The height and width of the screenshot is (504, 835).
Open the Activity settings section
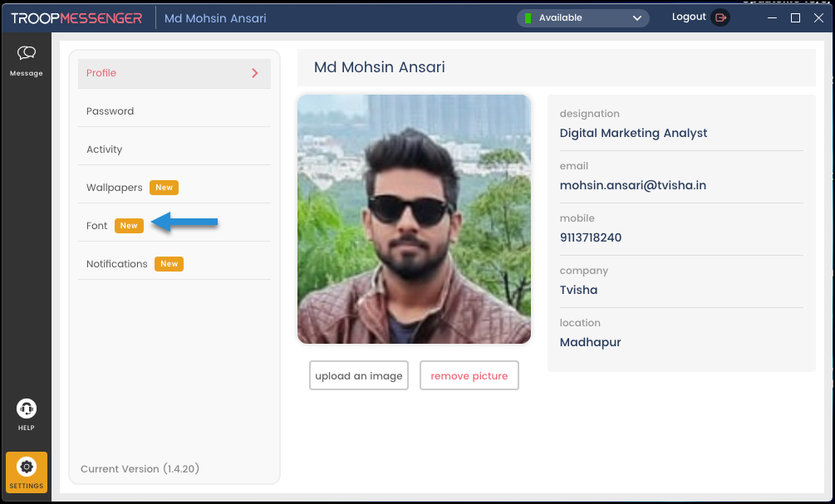click(x=104, y=149)
